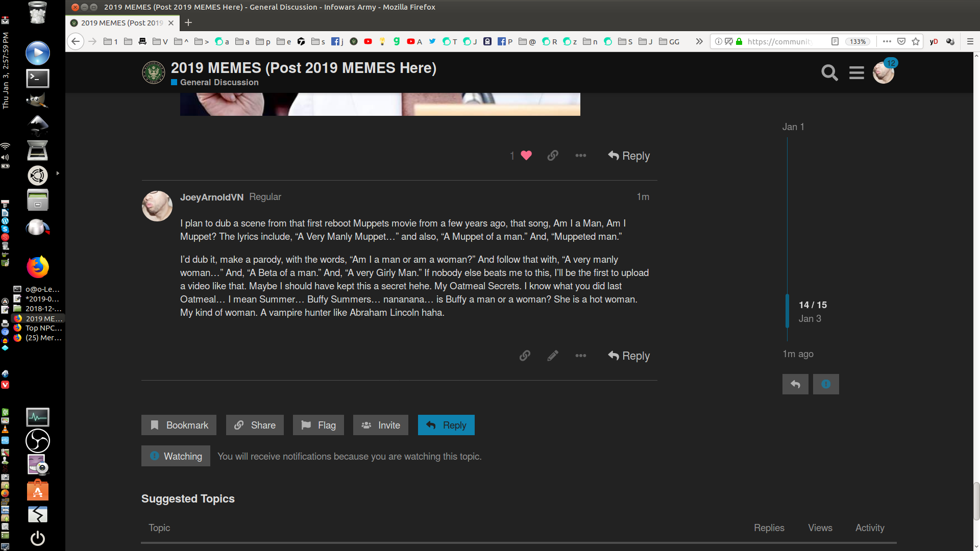Close the 2019 MEMES tab

click(x=171, y=23)
